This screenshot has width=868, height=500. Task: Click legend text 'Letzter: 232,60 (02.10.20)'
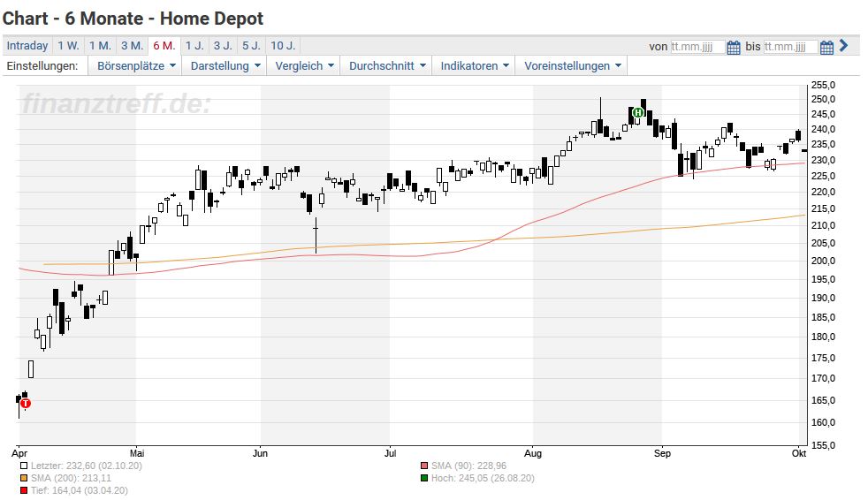87,466
